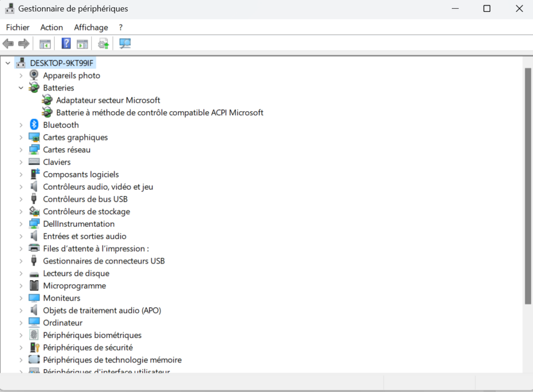Click the Claviers keyboard icon
533x392 pixels.
click(34, 162)
